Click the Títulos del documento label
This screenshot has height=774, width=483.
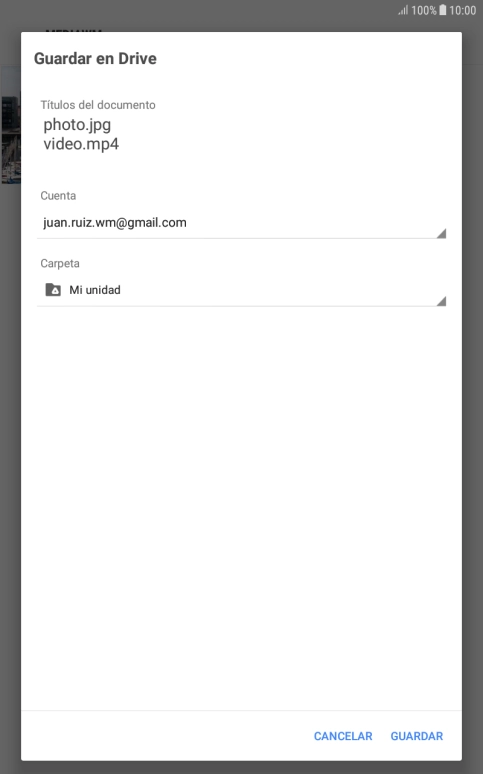pos(98,105)
